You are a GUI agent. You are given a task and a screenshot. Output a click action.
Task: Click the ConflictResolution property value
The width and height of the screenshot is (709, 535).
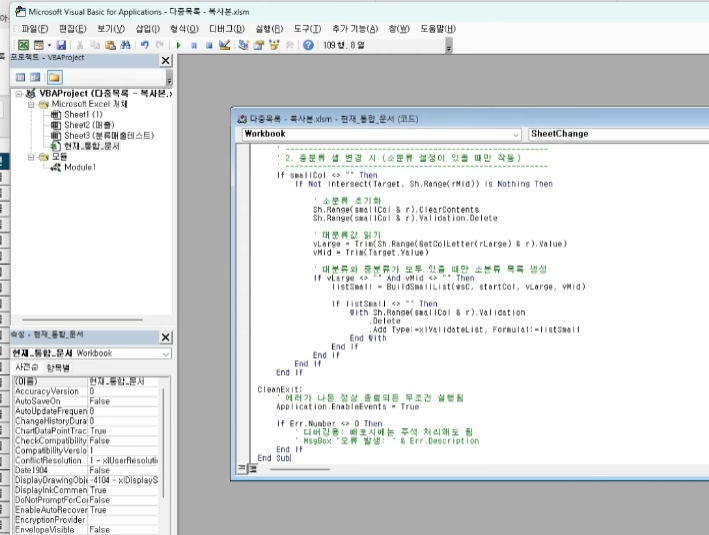tap(123, 460)
